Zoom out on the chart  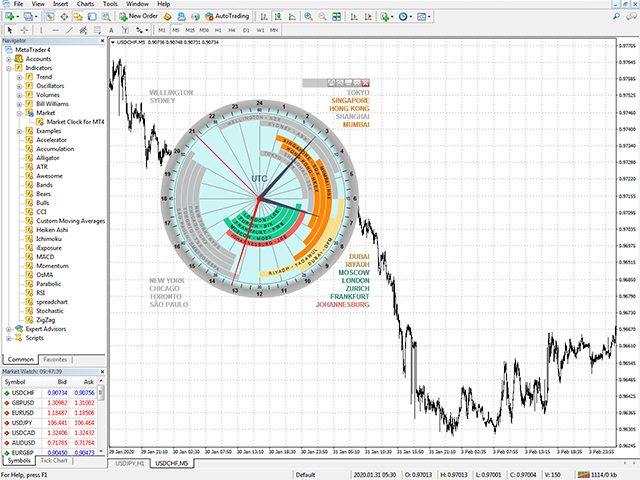322,16
